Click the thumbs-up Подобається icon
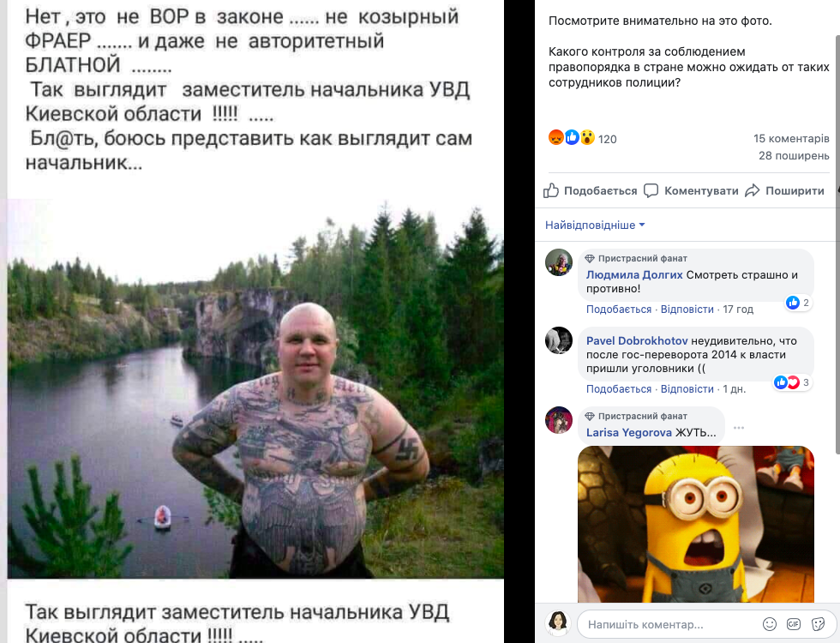This screenshot has height=643, width=840. (x=550, y=190)
